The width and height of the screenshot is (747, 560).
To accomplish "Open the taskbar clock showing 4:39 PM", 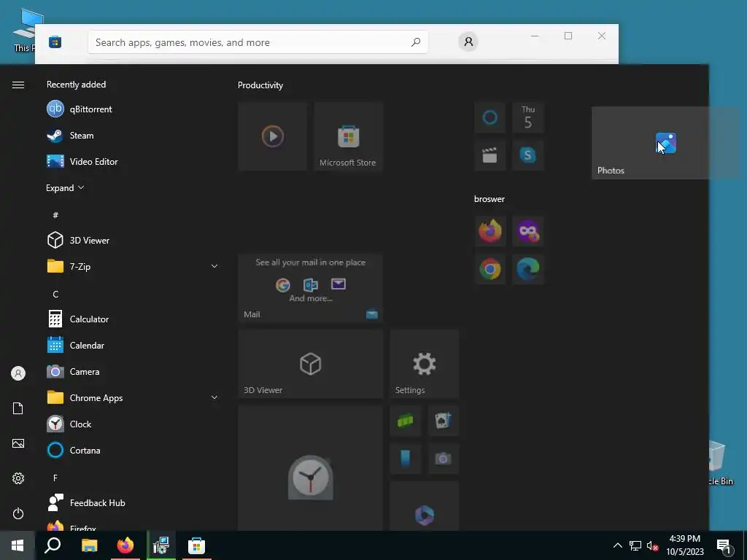I will click(684, 545).
